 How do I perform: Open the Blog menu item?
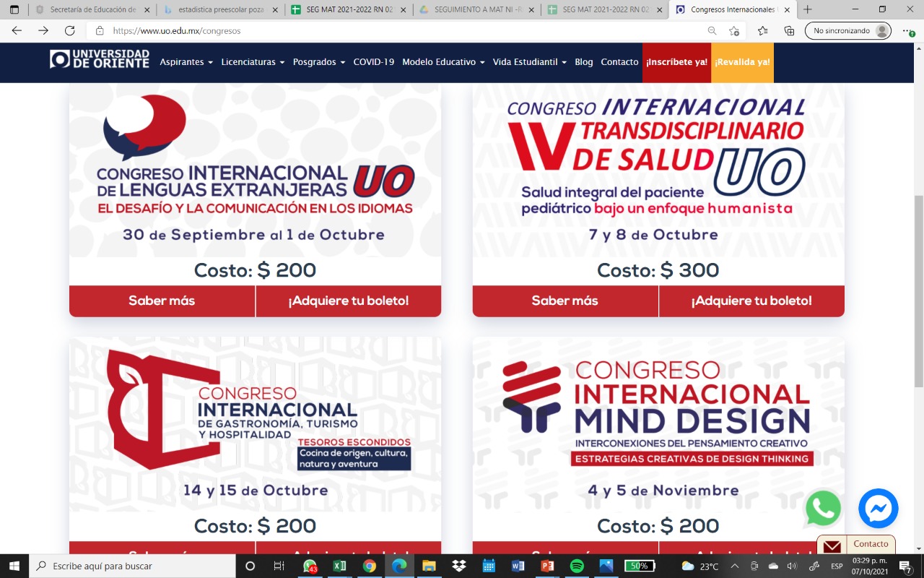[584, 62]
